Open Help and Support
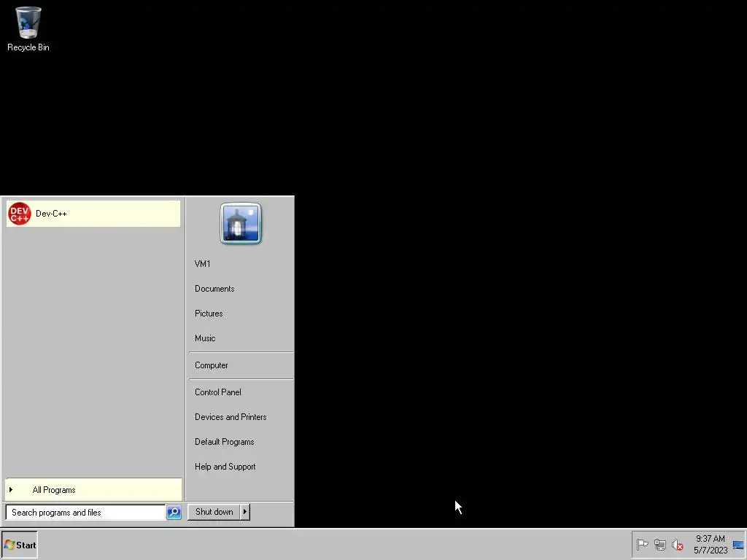The width and height of the screenshot is (747, 560). coord(241,467)
